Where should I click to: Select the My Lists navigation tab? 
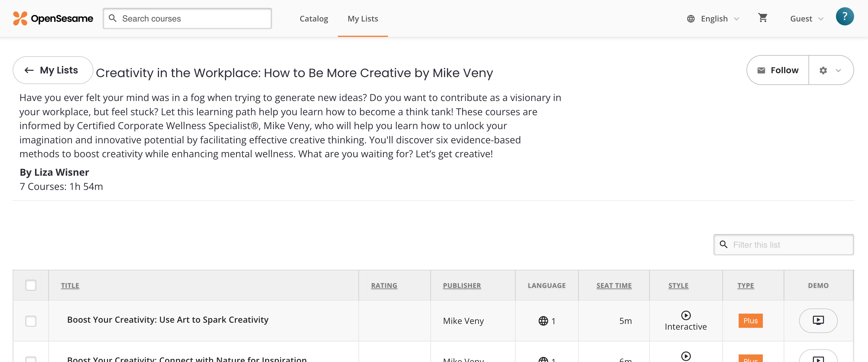(363, 18)
